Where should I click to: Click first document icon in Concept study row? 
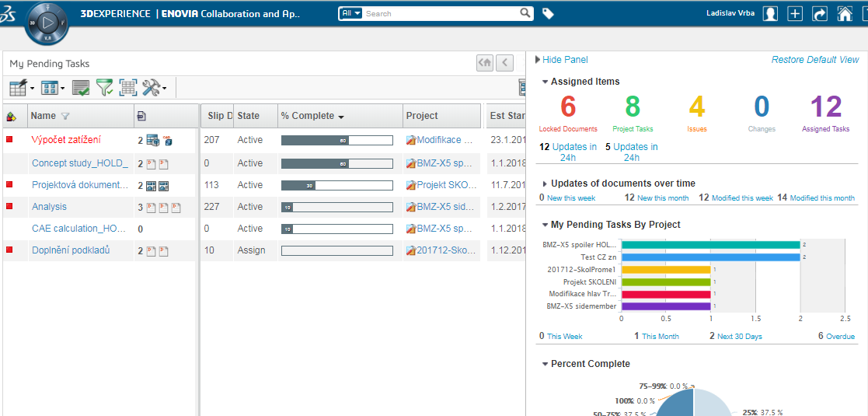pos(151,164)
